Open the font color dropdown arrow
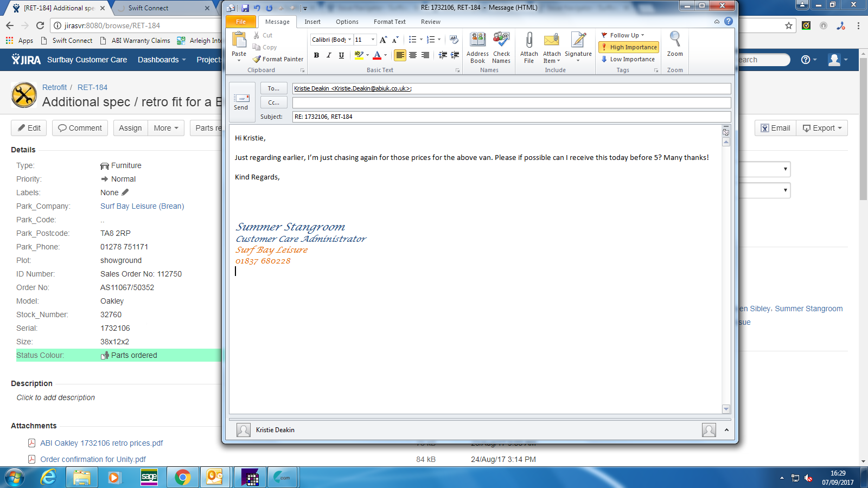 [386, 55]
